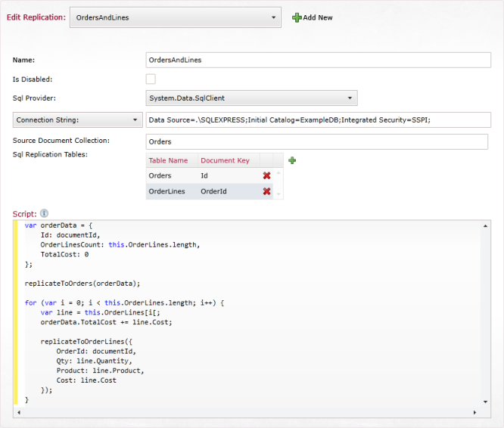This screenshot has width=504, height=428.
Task: Open the Edit Replication dropdown
Action: pyautogui.click(x=175, y=17)
